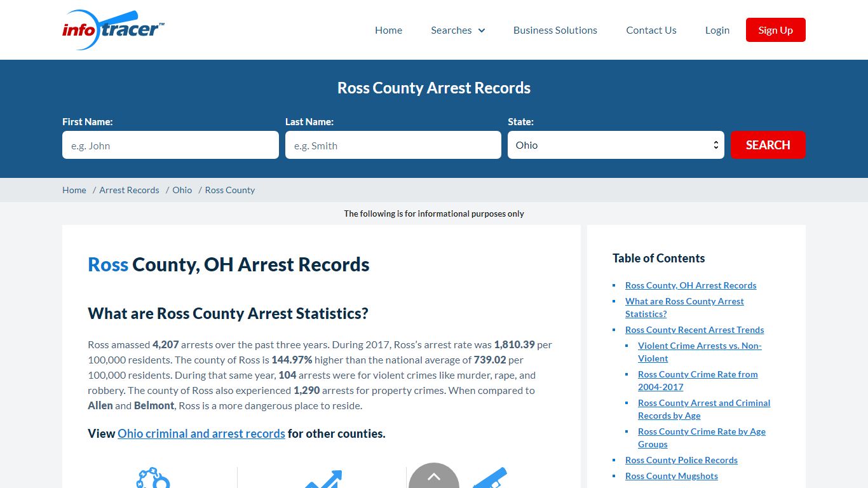Click the InfoTracer logo
Screen dimensions: 868x488
[114, 30]
